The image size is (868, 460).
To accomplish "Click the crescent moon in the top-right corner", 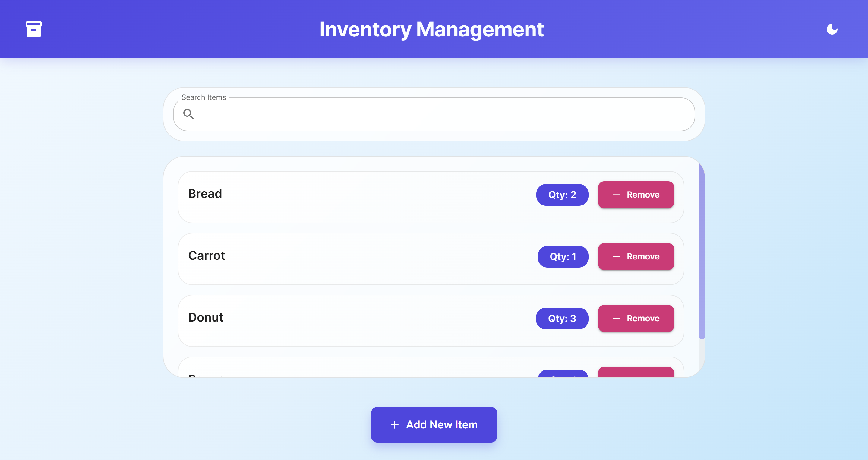I will pos(832,29).
